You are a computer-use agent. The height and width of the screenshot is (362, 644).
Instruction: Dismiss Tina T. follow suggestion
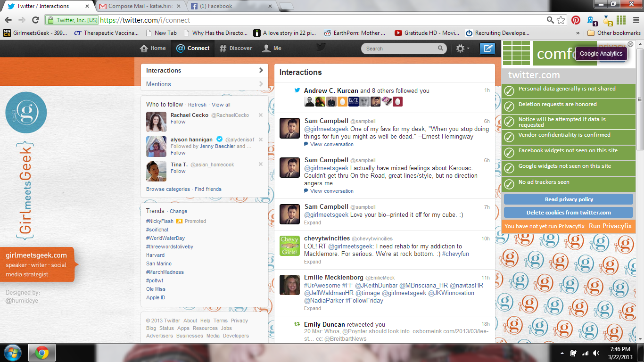click(261, 165)
